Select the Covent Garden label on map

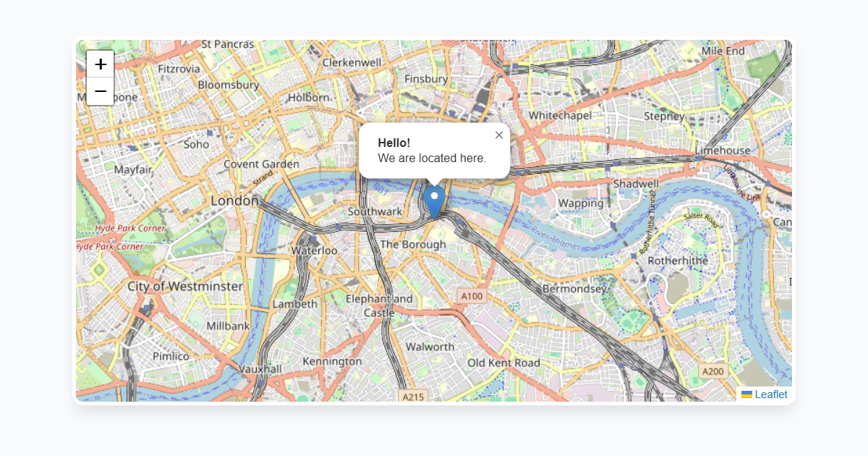point(261,164)
